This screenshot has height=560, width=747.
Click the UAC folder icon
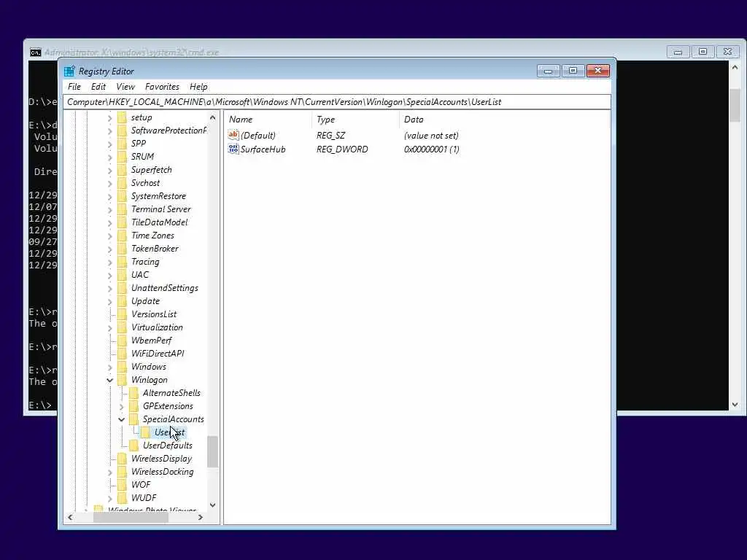123,275
